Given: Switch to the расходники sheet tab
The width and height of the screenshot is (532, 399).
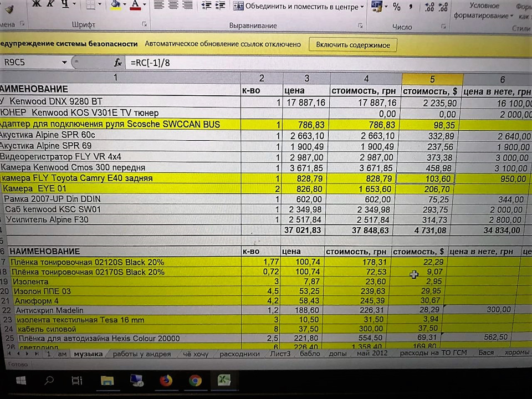Looking at the screenshot, I should (x=239, y=354).
